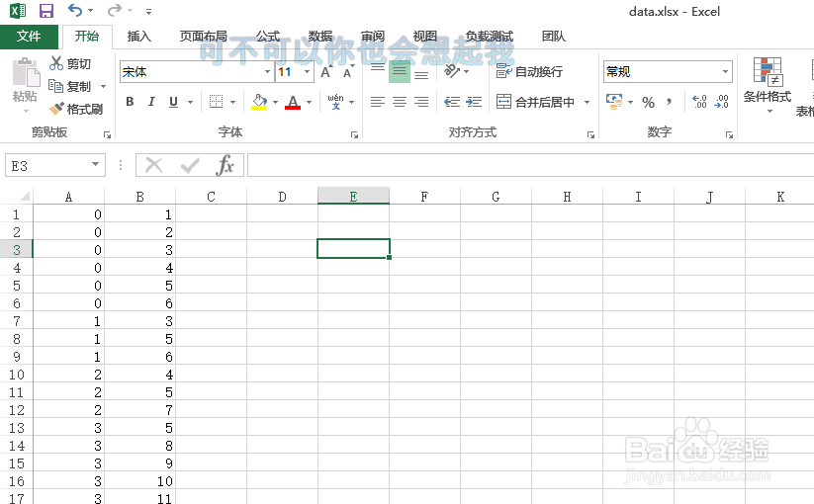
Task: Increase font size with large A
Action: tap(325, 72)
